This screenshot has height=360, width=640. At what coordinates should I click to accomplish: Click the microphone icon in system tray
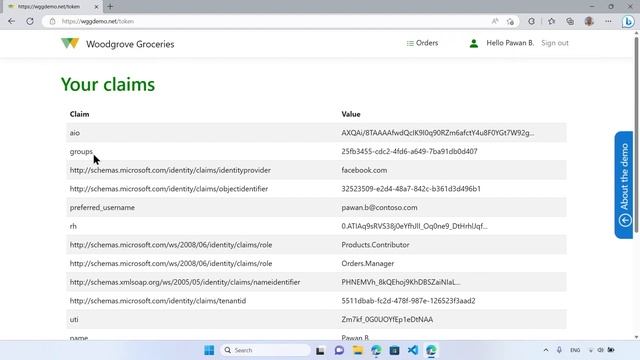tap(559, 350)
